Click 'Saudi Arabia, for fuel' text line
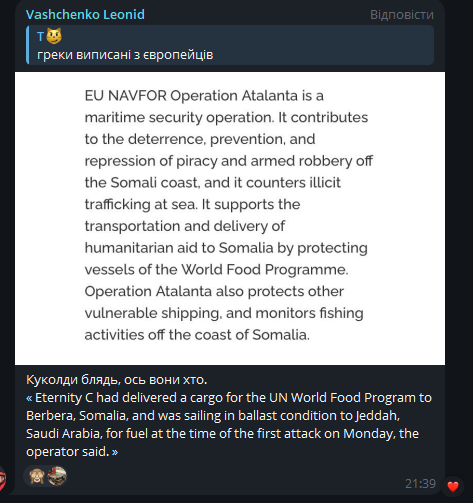Viewport: 473px width, 503px height. pyautogui.click(x=87, y=434)
